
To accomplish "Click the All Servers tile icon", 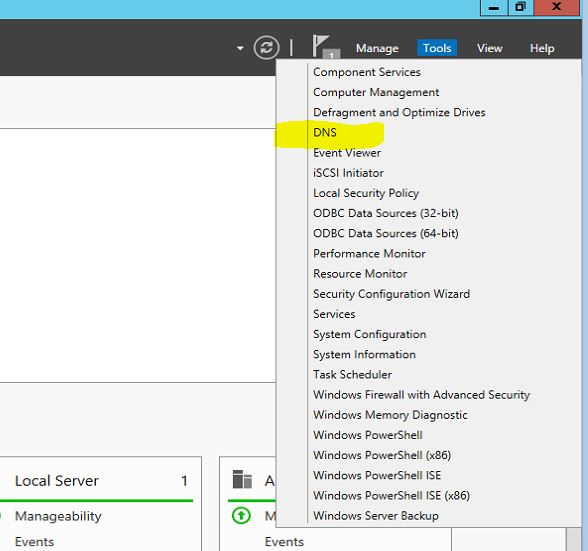I will coord(242,479).
